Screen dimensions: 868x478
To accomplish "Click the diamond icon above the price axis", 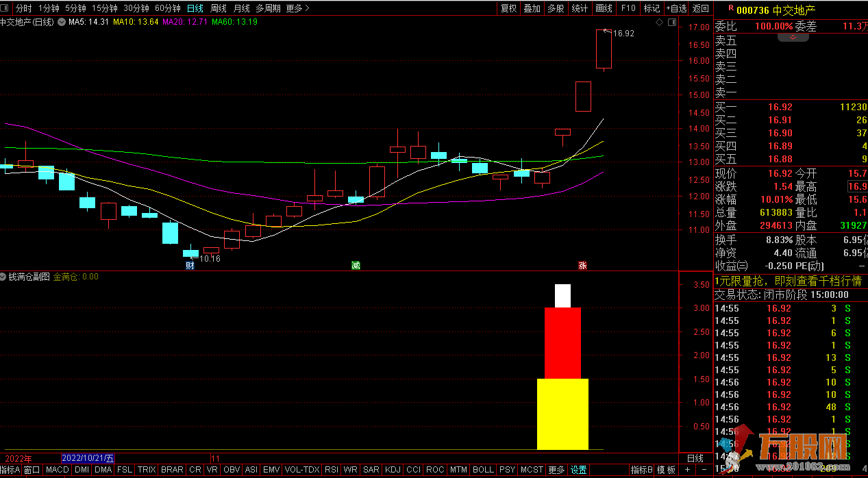I will 659,23.
